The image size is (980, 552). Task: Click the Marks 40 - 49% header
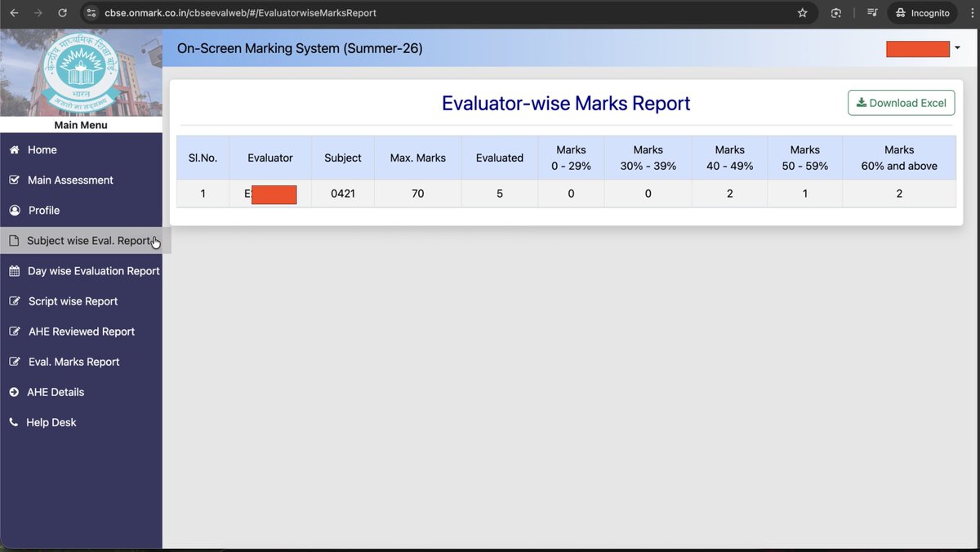click(x=729, y=158)
